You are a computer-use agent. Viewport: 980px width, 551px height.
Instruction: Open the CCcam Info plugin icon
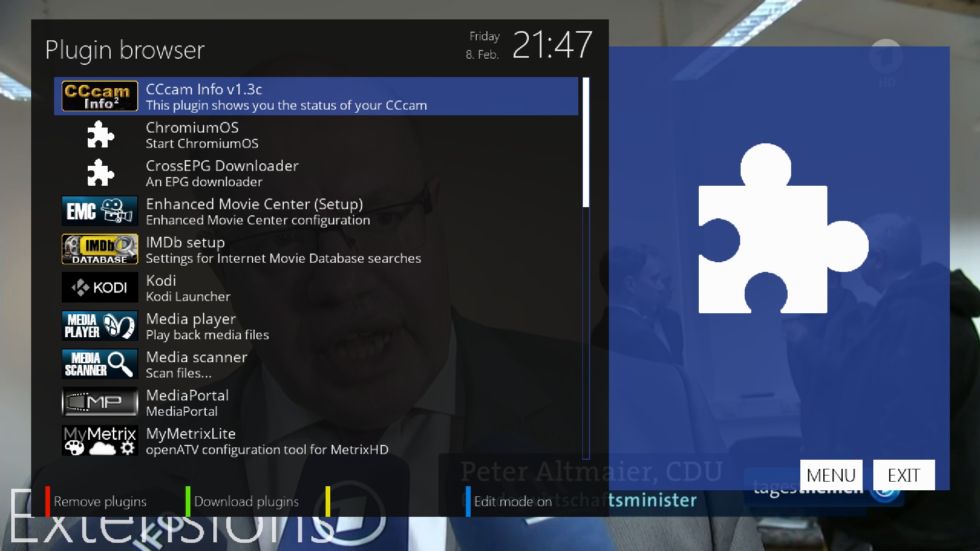point(100,96)
